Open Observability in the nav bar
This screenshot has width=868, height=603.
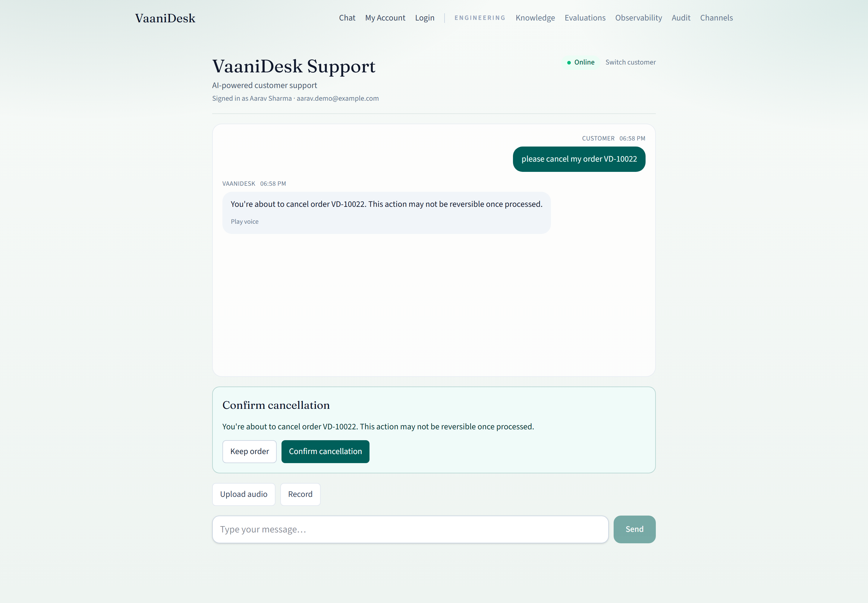[638, 18]
